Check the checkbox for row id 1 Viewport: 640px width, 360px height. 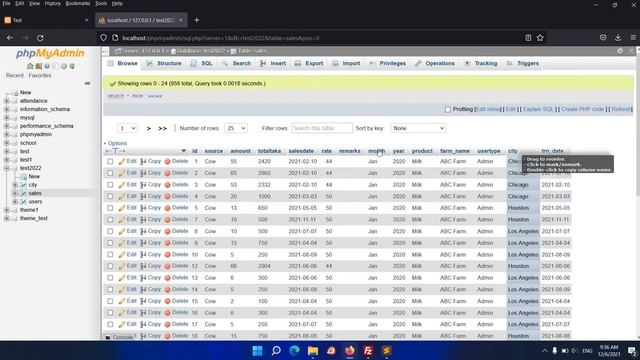110,162
